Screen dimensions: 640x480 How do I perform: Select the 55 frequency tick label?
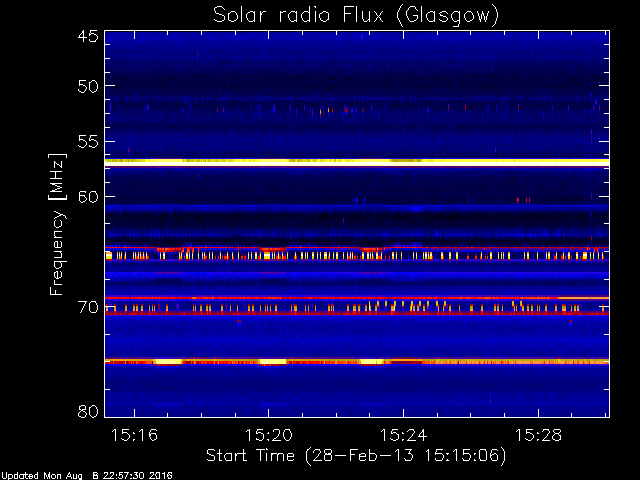(88, 142)
